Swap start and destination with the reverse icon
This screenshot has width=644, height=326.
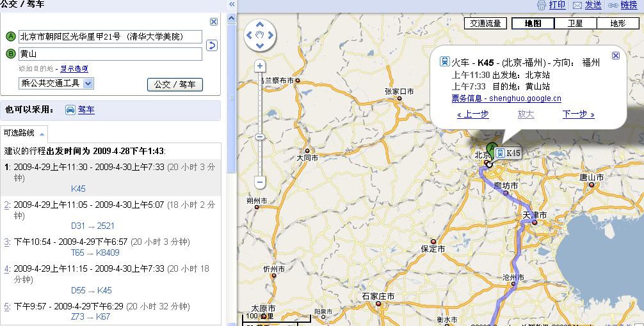point(211,45)
